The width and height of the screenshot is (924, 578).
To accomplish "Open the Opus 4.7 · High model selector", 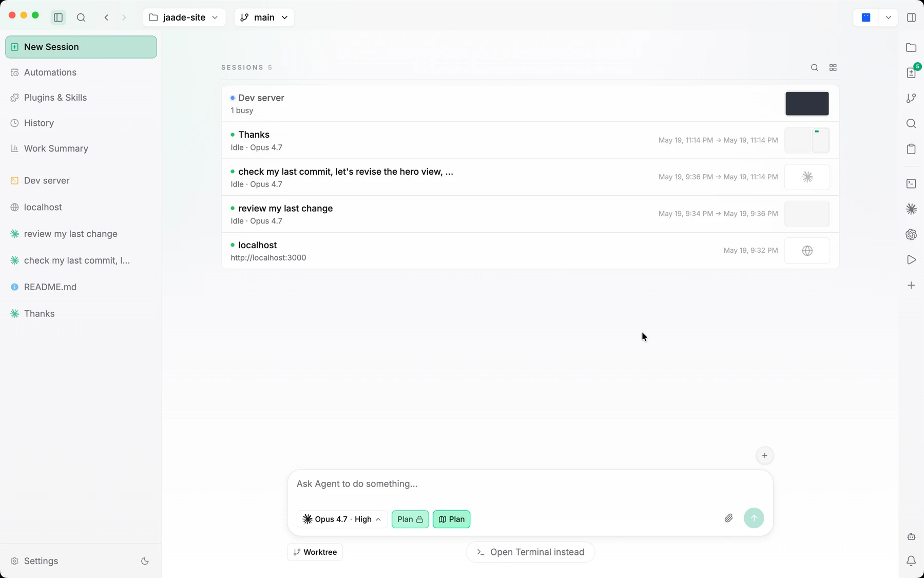I will click(342, 519).
